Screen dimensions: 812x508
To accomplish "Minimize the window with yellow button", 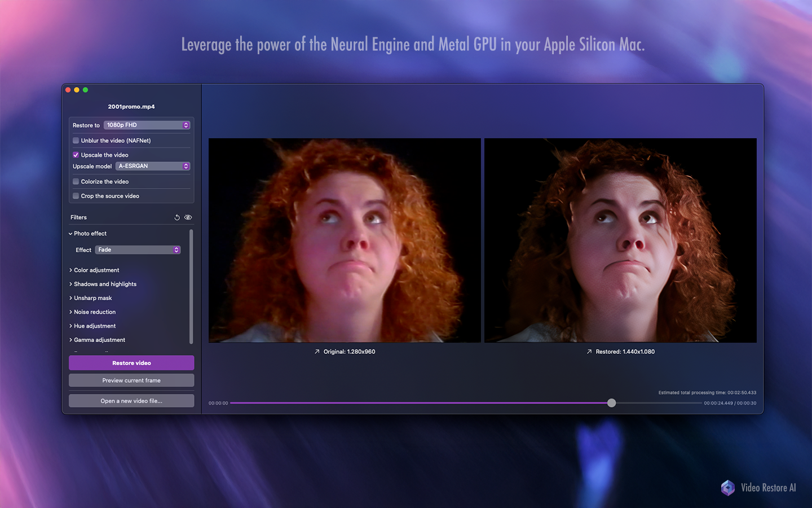I will (77, 90).
